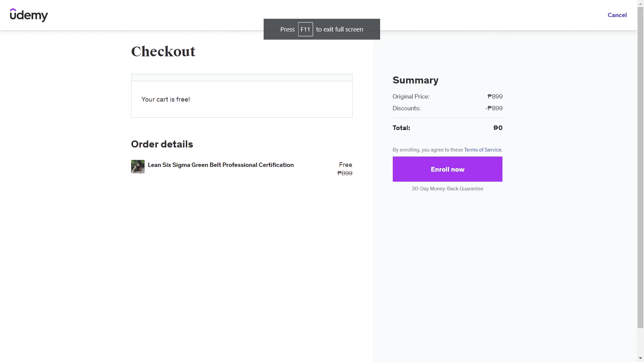This screenshot has width=644, height=362.
Task: Click the 30-Day Money-Back Guarantee text
Action: [x=447, y=189]
